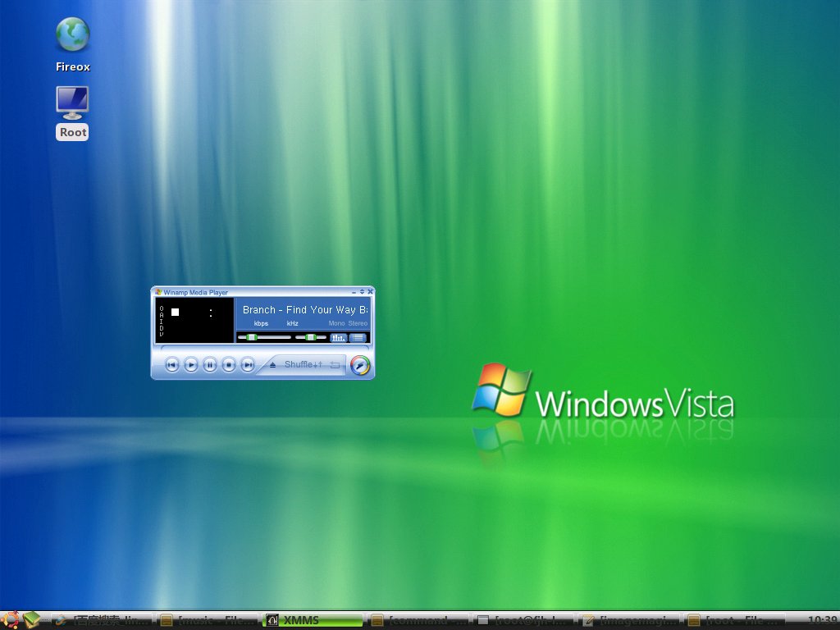Skip to the next track

click(248, 365)
